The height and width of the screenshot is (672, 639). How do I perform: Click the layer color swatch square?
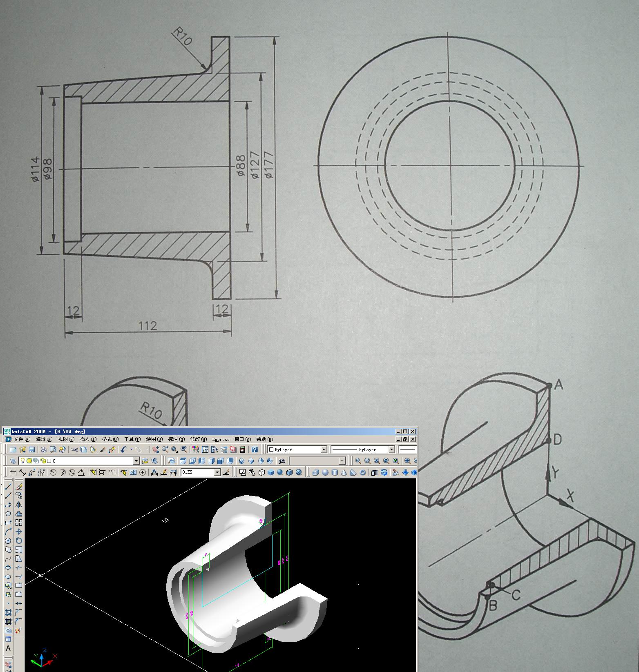[49, 461]
